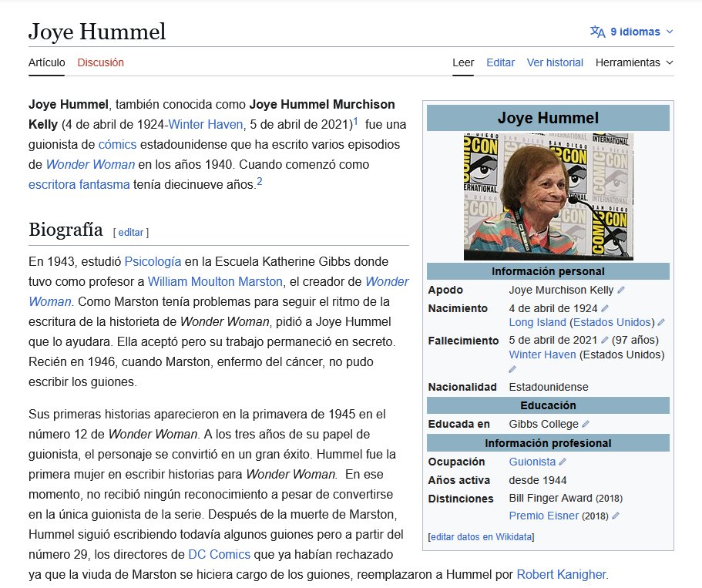Open the Psicología link
Image resolution: width=702 pixels, height=588 pixels.
[x=153, y=261]
